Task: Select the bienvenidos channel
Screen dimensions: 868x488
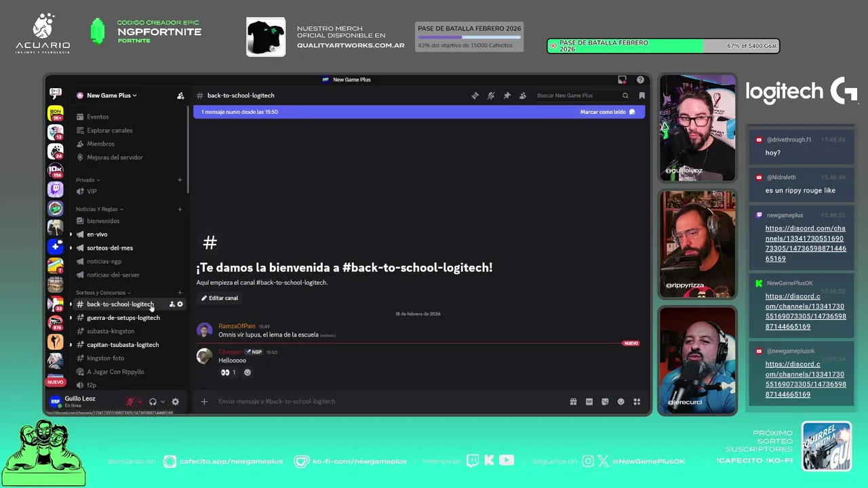Action: (129, 221)
